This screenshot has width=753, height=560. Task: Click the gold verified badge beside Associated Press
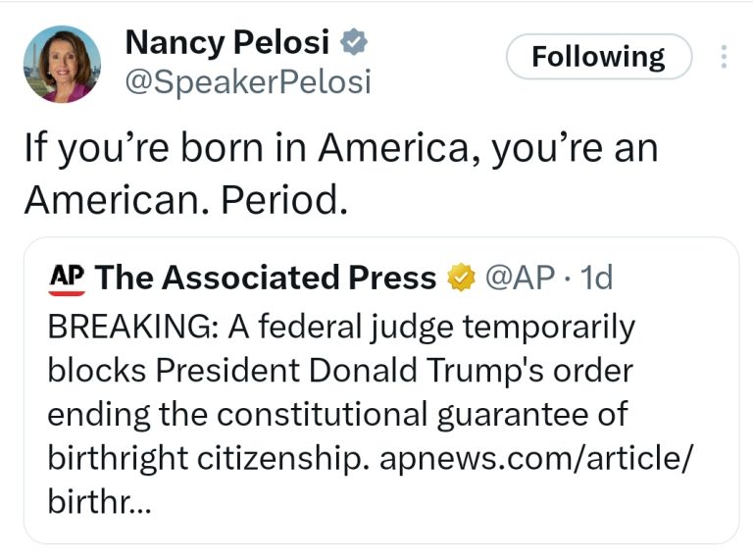pyautogui.click(x=459, y=279)
